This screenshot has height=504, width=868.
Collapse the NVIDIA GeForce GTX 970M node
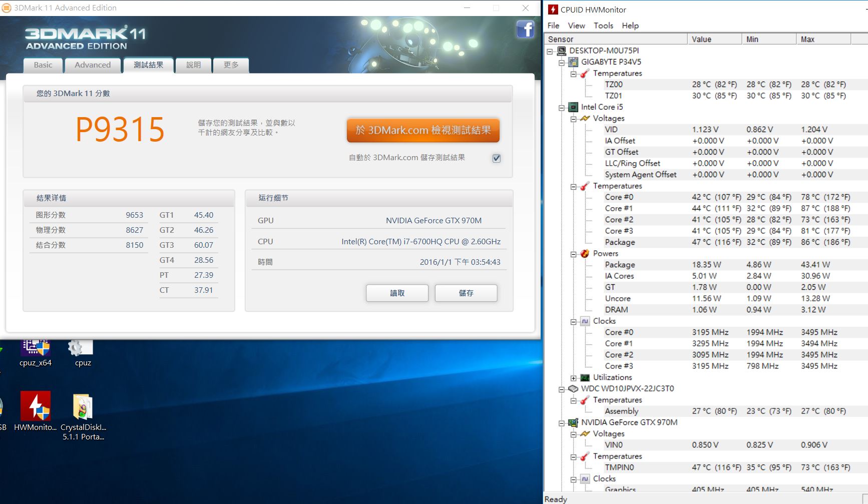click(x=562, y=423)
